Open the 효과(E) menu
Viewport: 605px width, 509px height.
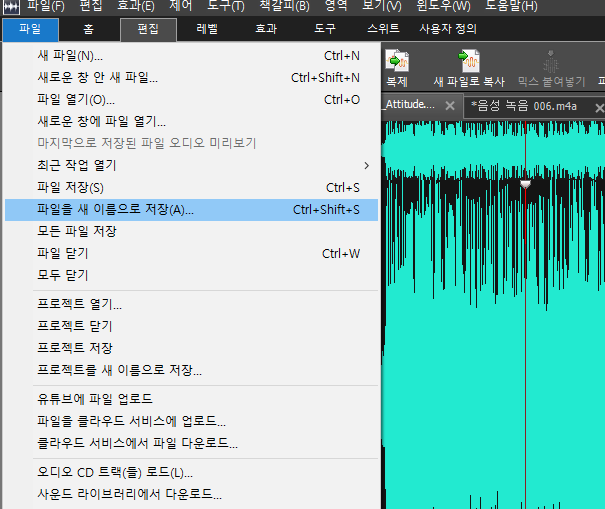pos(136,6)
